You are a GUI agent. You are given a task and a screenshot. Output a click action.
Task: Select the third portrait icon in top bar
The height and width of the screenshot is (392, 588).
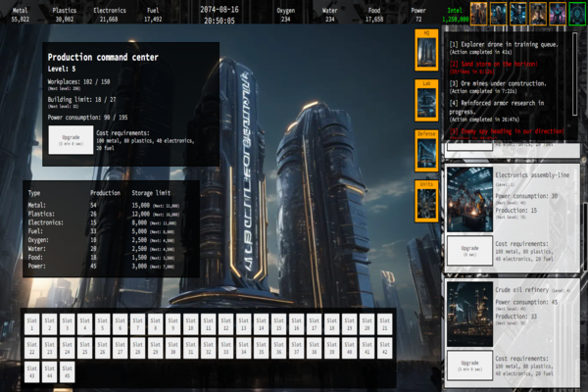point(519,12)
